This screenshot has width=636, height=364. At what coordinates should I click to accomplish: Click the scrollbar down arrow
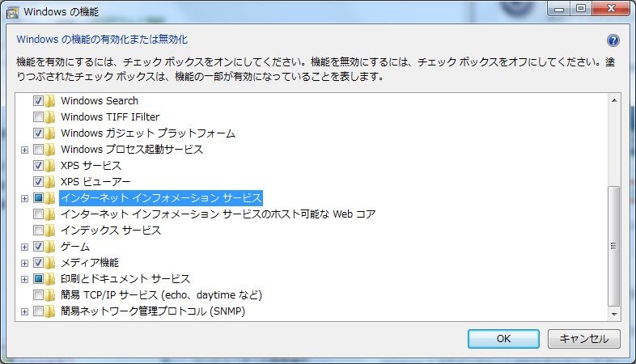click(614, 314)
